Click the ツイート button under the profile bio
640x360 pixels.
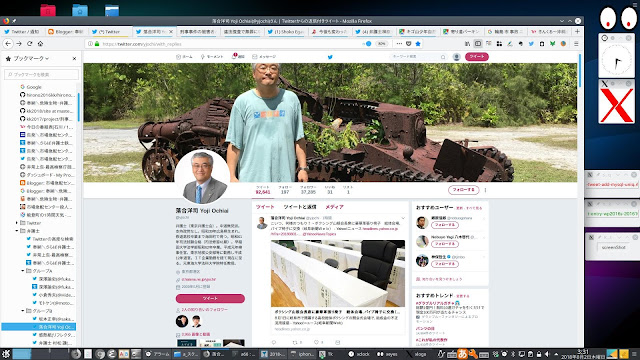[210, 298]
